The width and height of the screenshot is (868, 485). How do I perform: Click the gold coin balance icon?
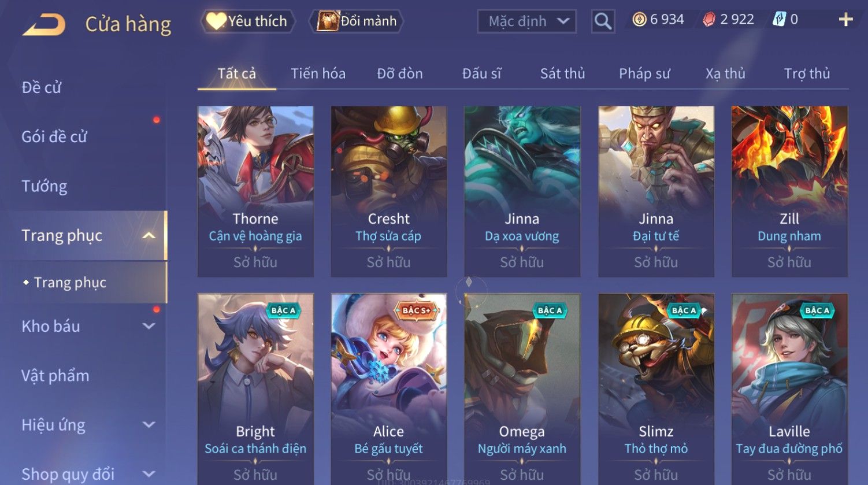639,20
